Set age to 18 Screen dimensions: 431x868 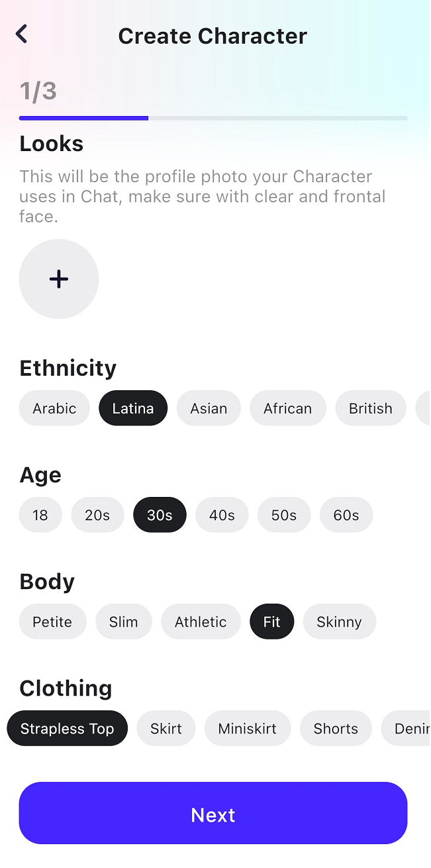(40, 515)
